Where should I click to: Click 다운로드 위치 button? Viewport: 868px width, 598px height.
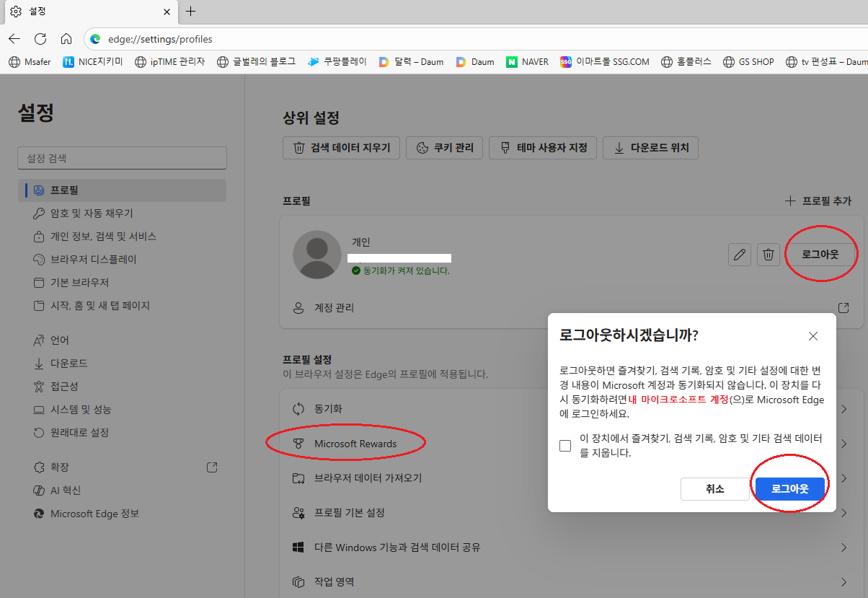point(650,148)
